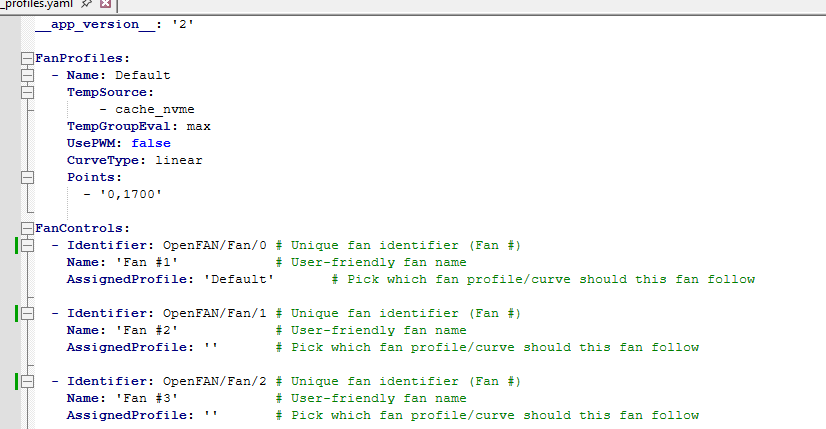This screenshot has width=826, height=429.
Task: Click the User-friendly fan name comment for Fan #1
Action: (x=371, y=262)
